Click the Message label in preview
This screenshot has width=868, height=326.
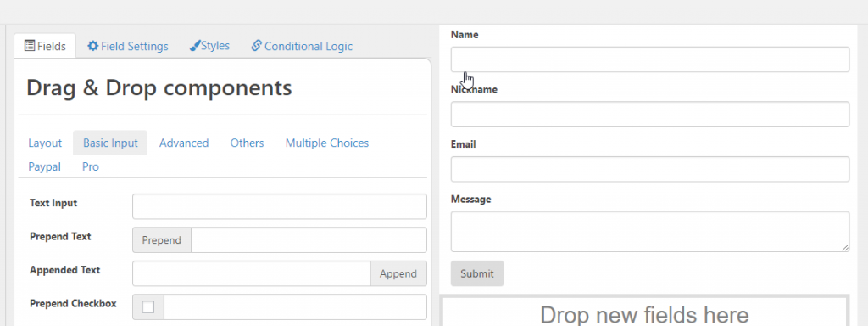470,199
